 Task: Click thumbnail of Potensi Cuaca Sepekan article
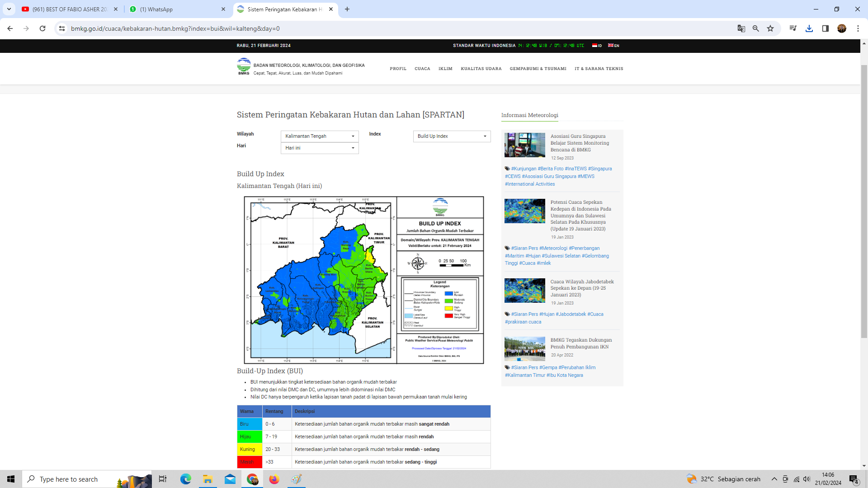tap(525, 211)
